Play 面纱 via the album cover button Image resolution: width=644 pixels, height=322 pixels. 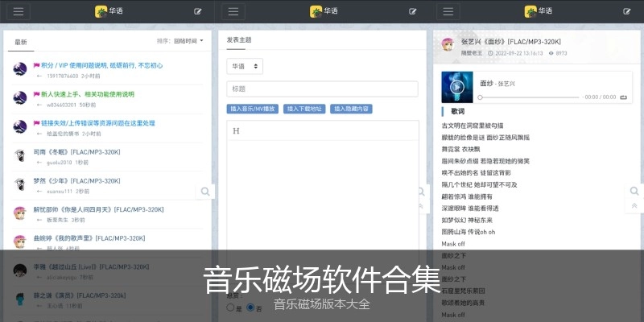(457, 87)
